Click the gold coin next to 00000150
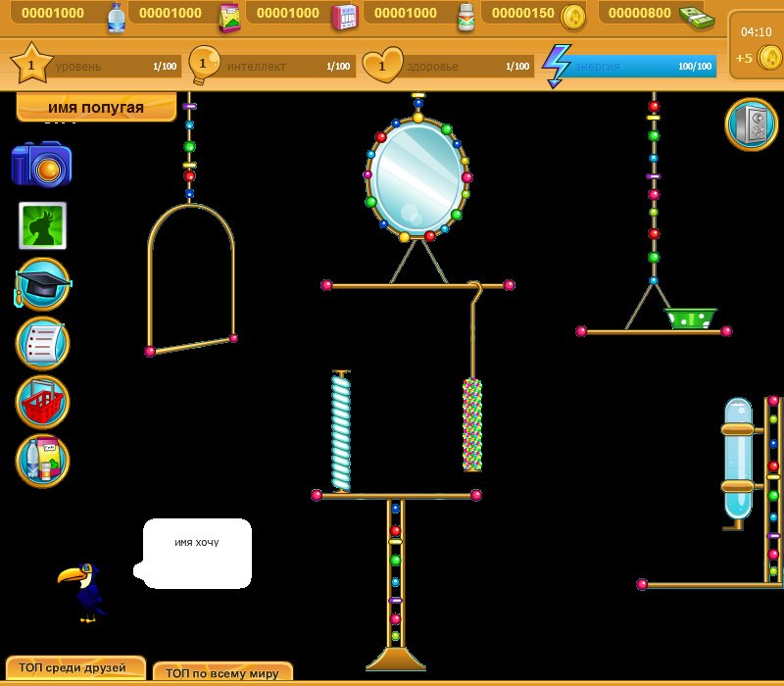 pyautogui.click(x=572, y=15)
